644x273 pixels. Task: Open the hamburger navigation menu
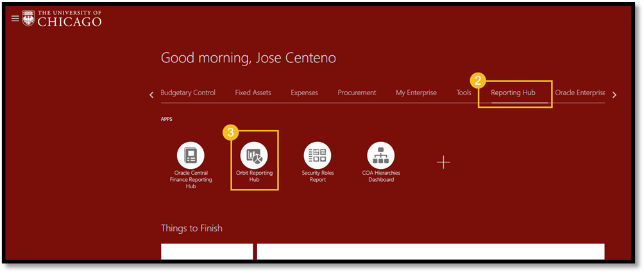pyautogui.click(x=15, y=19)
